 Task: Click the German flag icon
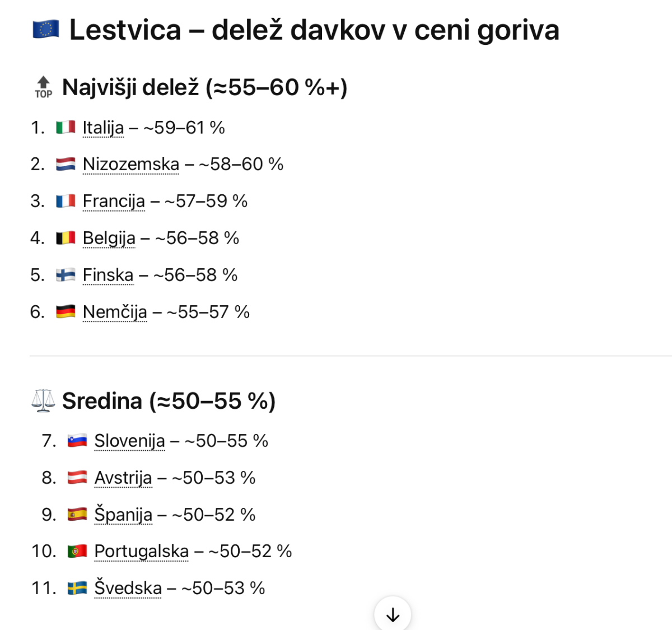(66, 312)
